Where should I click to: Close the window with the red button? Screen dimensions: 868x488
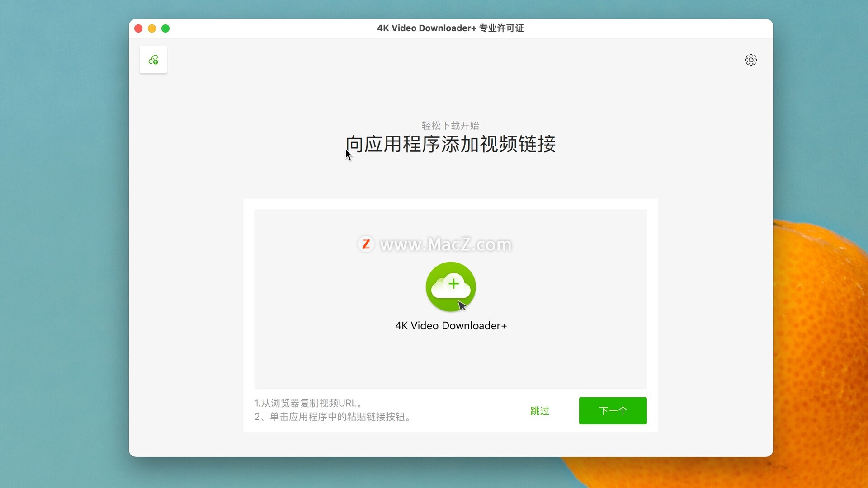tap(139, 28)
